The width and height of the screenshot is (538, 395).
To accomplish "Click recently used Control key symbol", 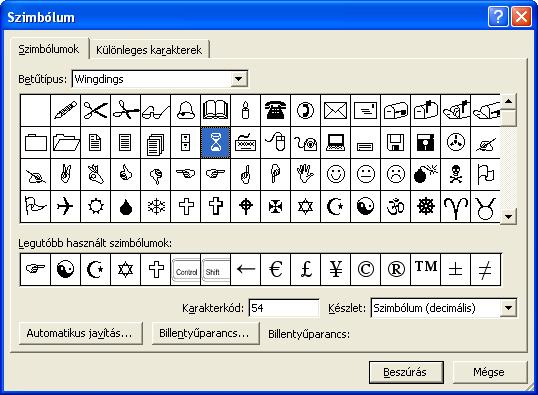I will coord(186,269).
